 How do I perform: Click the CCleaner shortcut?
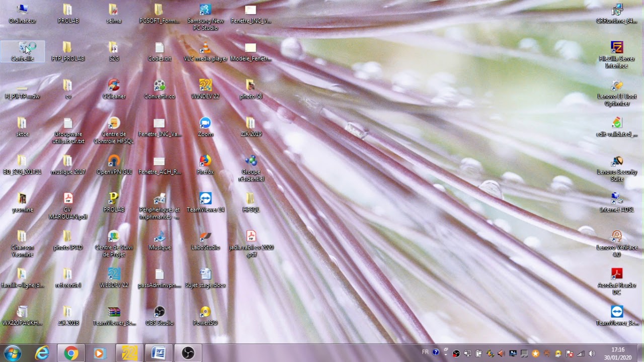[x=114, y=89]
